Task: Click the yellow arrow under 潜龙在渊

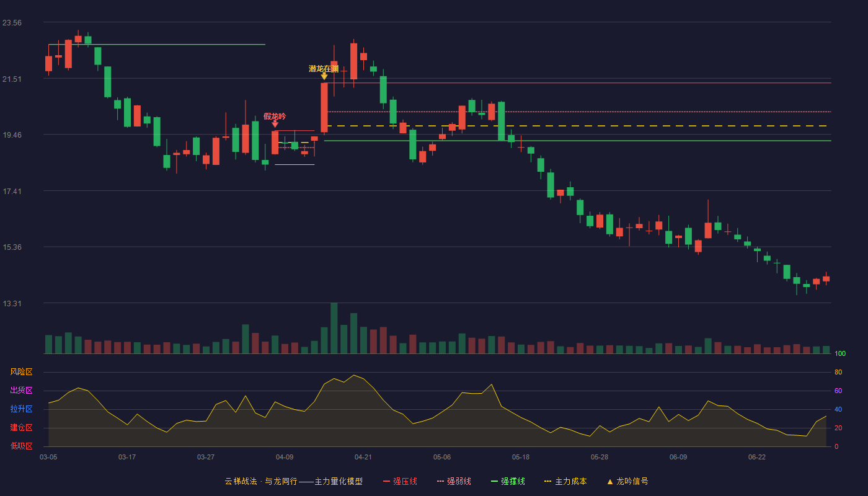Action: coord(324,76)
